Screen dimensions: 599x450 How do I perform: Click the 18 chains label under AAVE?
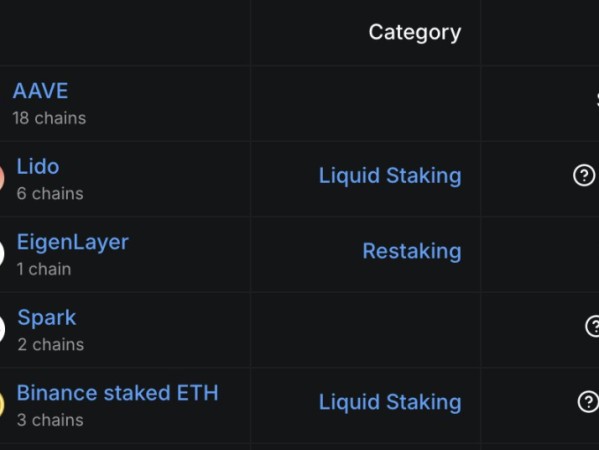(49, 118)
